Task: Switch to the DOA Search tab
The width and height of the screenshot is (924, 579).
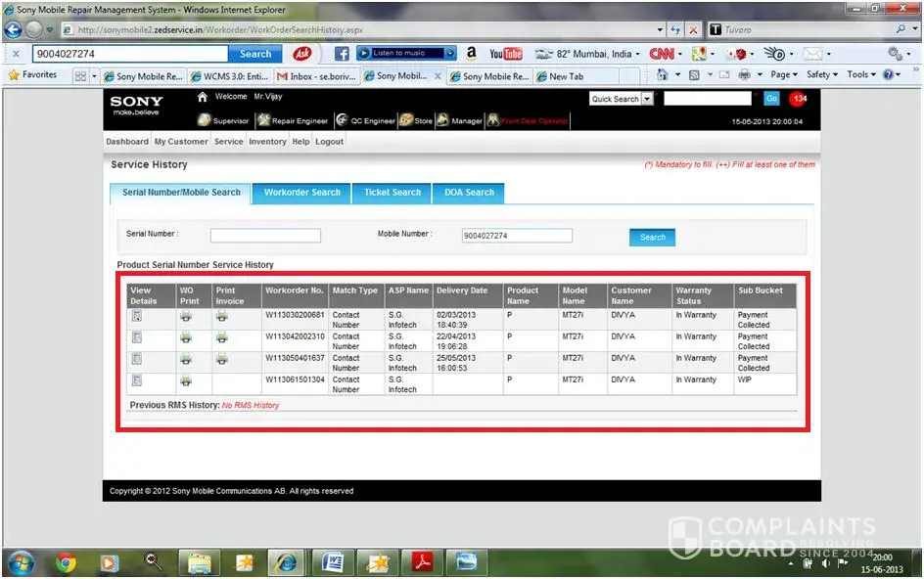Action: [470, 193]
